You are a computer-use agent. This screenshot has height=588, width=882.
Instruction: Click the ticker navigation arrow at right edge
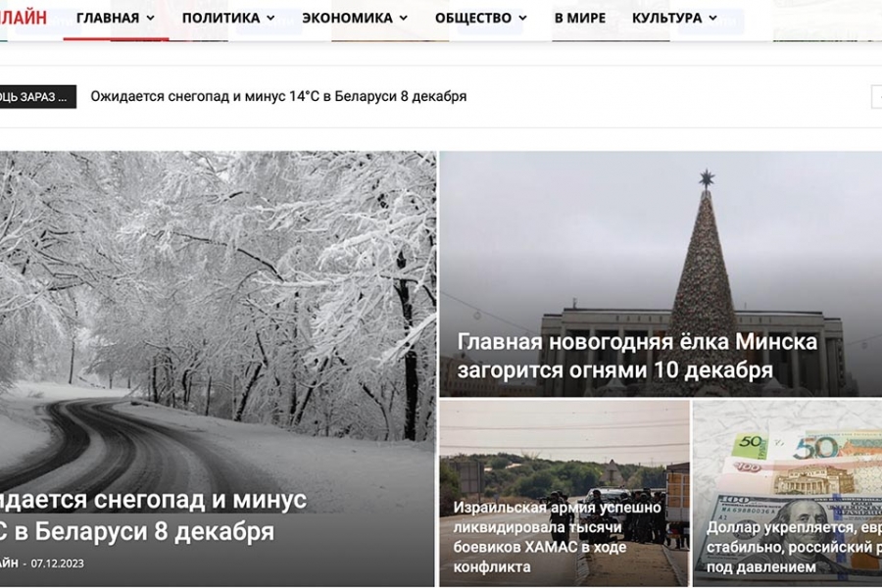876,97
